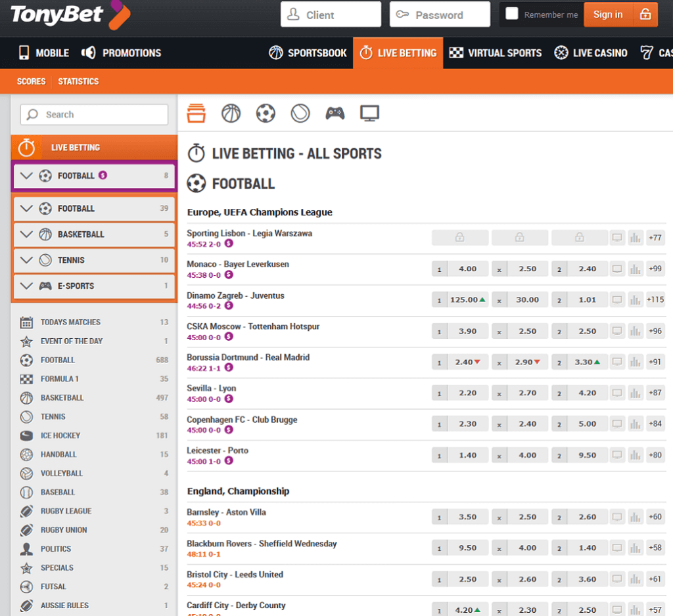Select Specials in the sports list
This screenshot has width=673, height=616.
94,567
